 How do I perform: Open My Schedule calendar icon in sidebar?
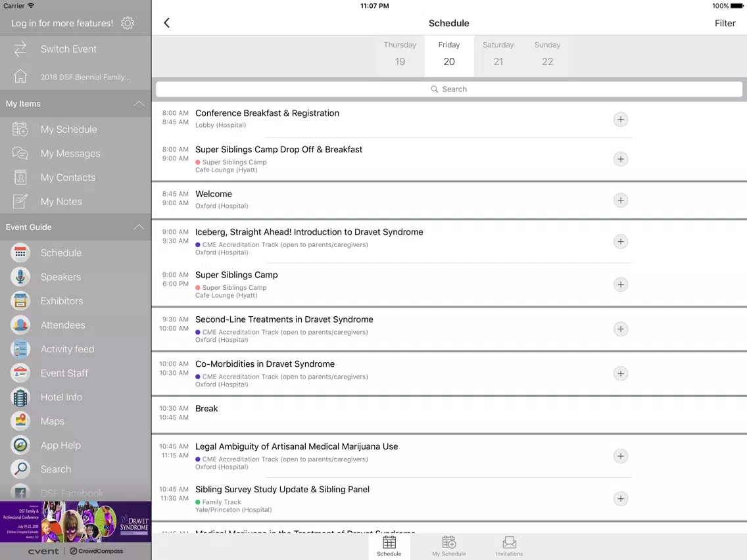(20, 129)
